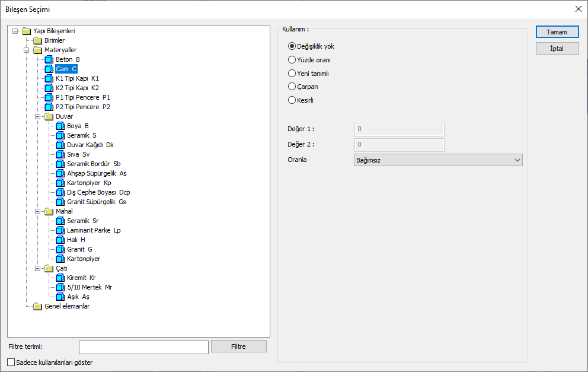Viewport: 588px width, 372px height.
Task: Select the Beton B tree row text
Action: point(68,59)
